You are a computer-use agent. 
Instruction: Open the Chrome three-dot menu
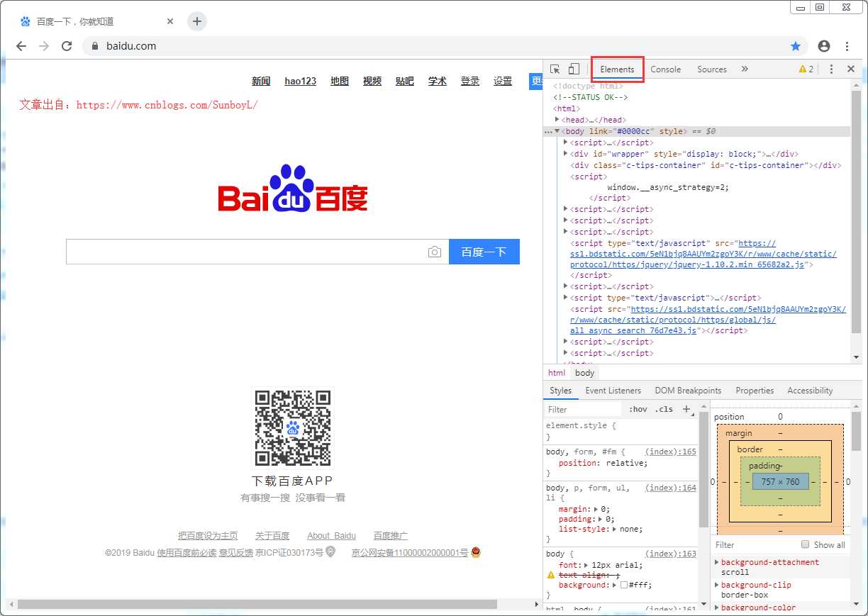tap(847, 46)
